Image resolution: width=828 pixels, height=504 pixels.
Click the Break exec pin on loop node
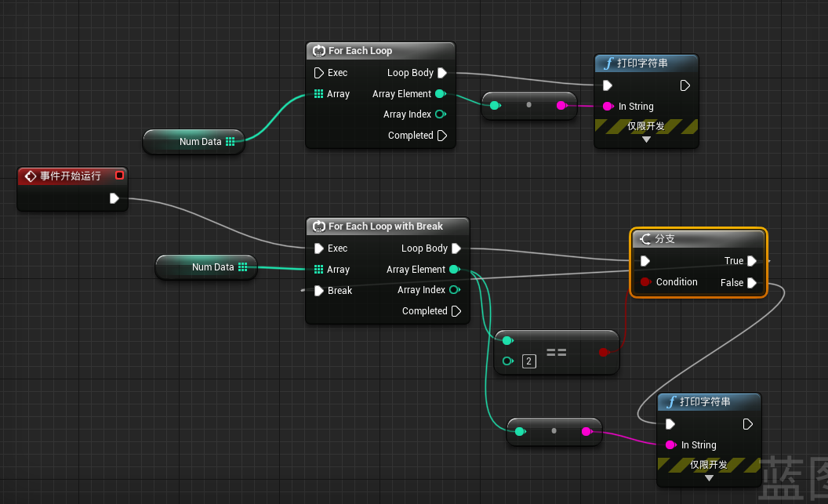(318, 291)
